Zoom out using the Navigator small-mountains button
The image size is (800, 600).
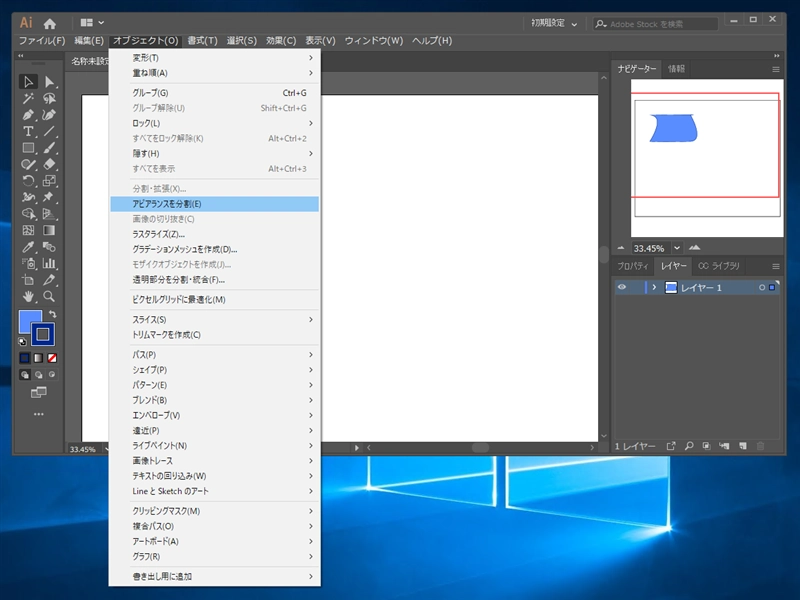pos(621,248)
